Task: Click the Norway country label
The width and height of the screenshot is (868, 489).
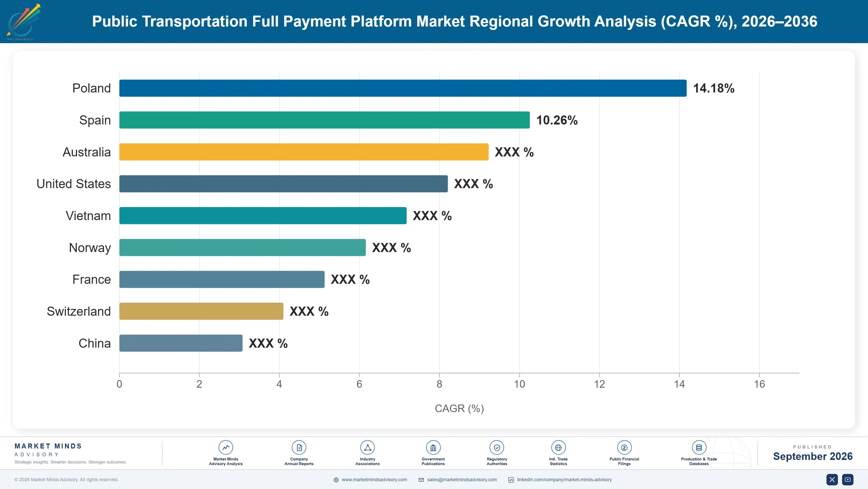Action: [90, 248]
